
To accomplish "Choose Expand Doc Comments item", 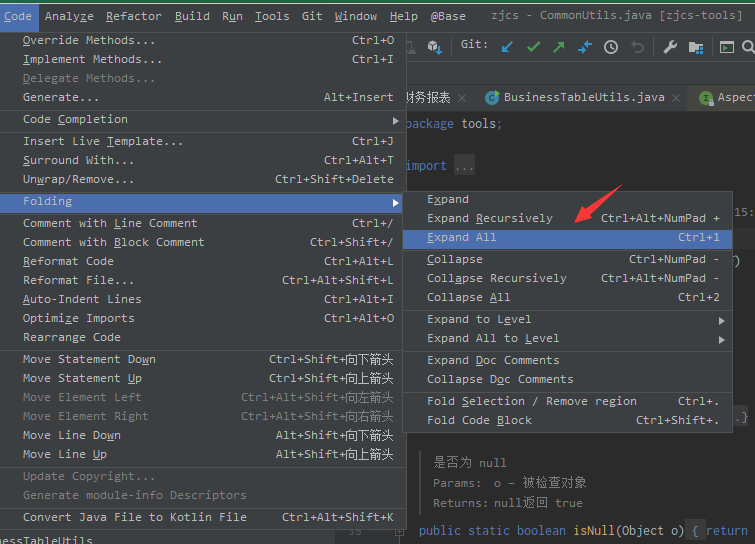I will (567, 361).
